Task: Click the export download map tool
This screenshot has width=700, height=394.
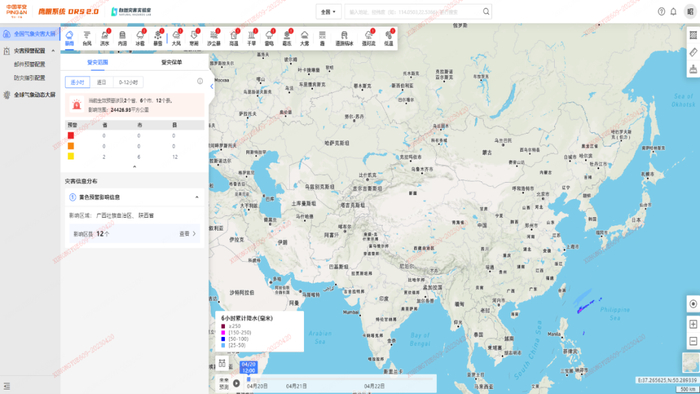Action: pos(693,69)
